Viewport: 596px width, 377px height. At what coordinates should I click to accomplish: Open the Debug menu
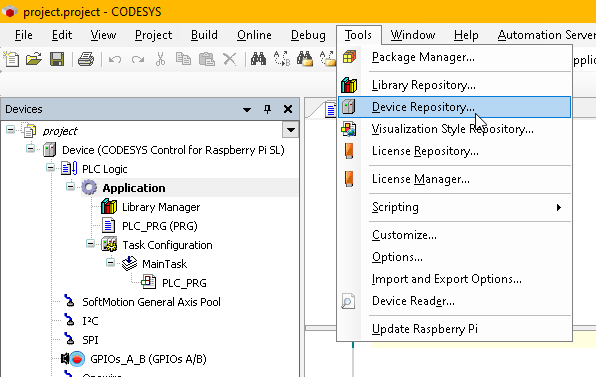(x=308, y=35)
